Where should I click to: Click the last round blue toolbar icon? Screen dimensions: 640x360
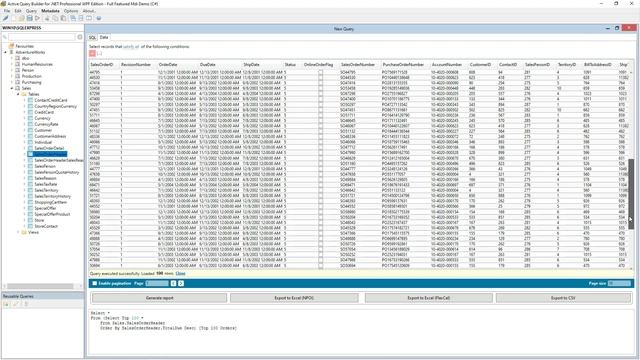98,18
